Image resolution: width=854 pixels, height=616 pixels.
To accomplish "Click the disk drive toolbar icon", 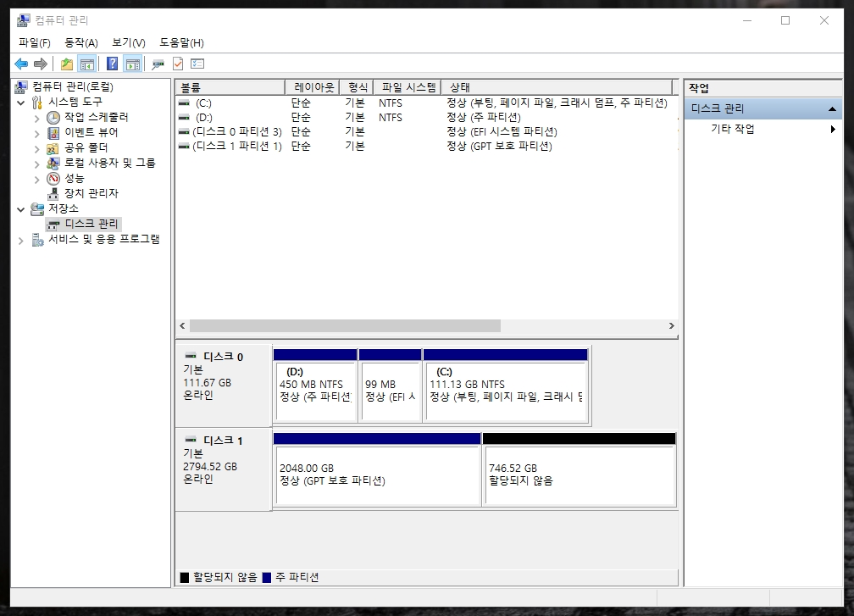I will [x=158, y=64].
